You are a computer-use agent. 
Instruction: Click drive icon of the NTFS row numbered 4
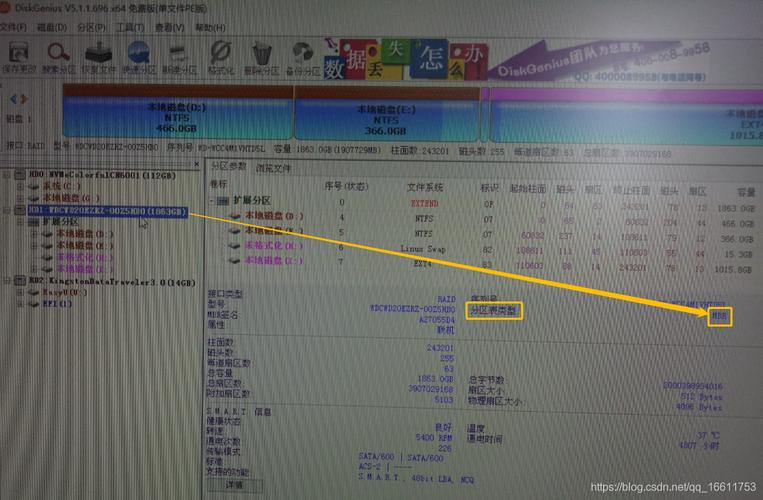point(235,215)
